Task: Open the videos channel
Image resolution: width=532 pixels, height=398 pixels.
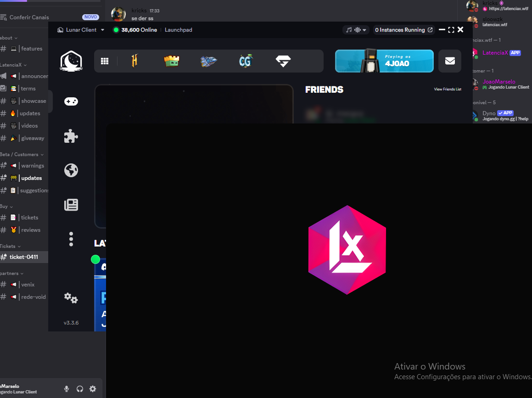Action: pos(24,125)
